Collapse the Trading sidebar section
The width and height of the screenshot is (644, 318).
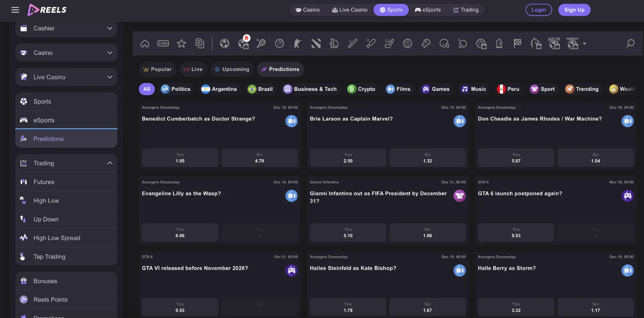[x=66, y=163]
